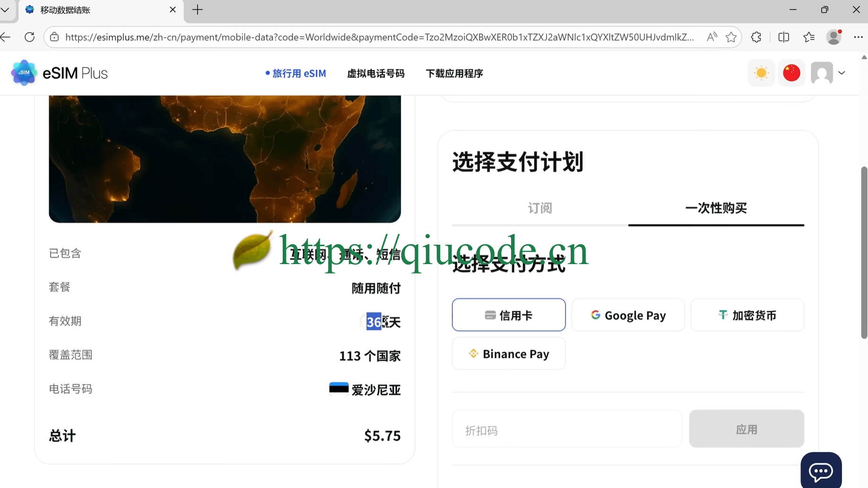Open the tab search chevron
The image size is (868, 488).
[x=5, y=9]
